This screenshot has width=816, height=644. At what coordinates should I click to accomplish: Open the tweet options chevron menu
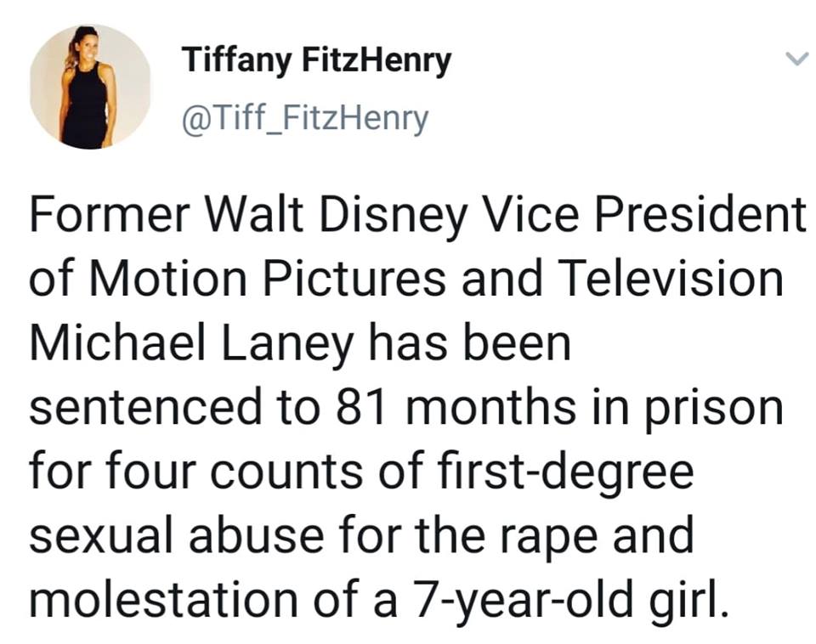pos(795,59)
